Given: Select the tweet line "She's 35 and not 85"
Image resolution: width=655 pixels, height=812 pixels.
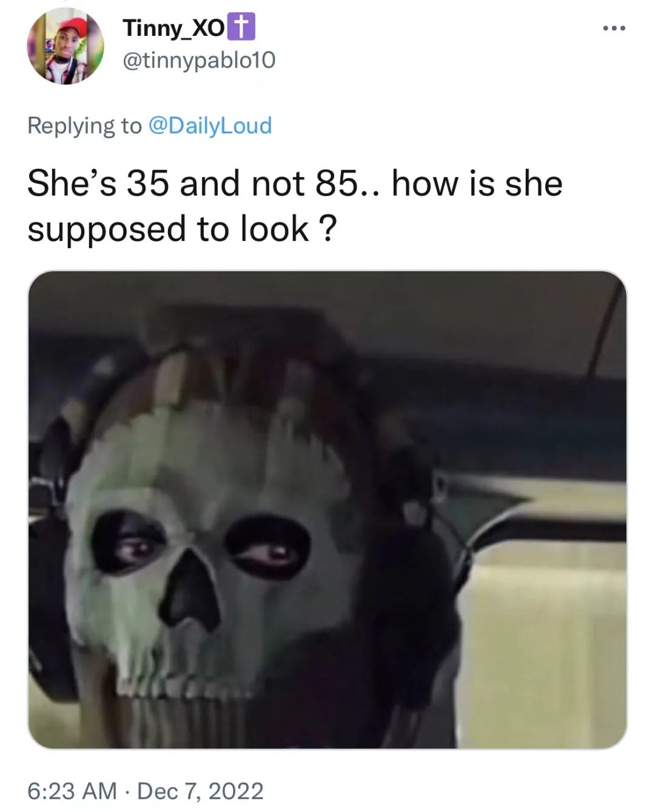Looking at the screenshot, I should (x=192, y=183).
